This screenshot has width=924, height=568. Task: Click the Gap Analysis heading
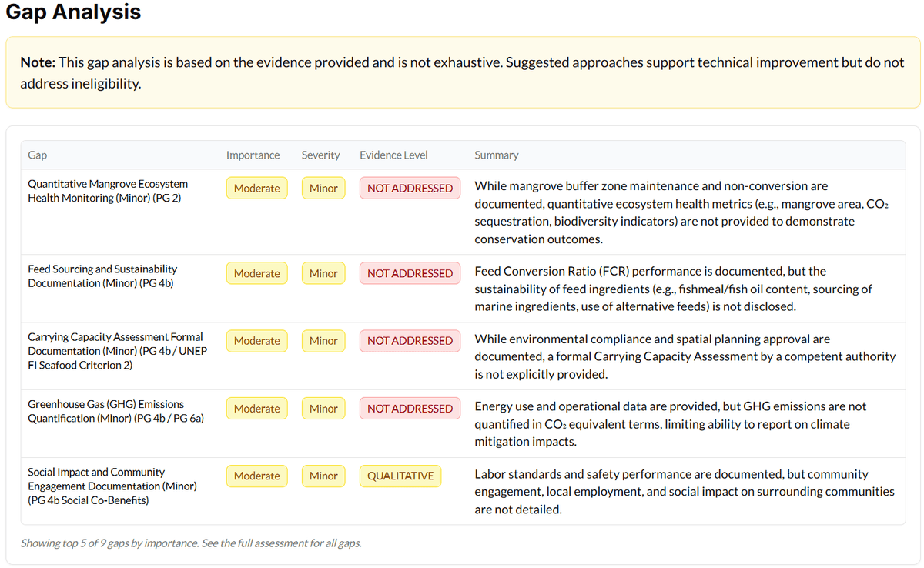click(73, 12)
